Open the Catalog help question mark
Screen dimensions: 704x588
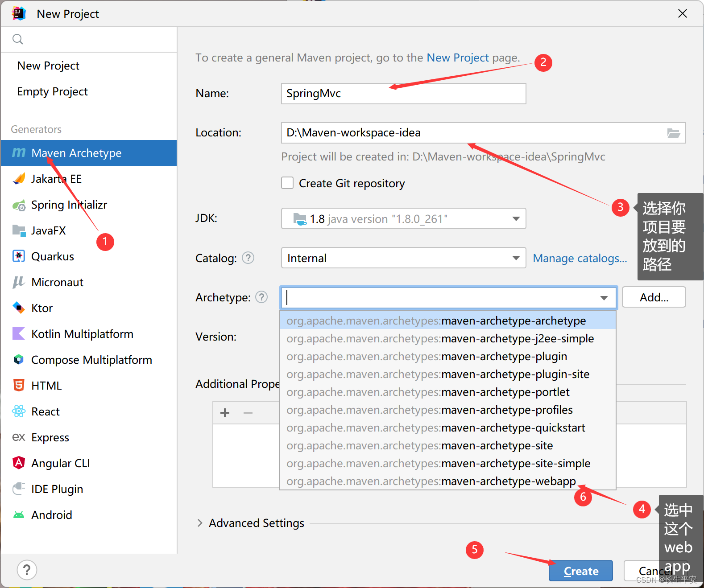[x=248, y=258]
